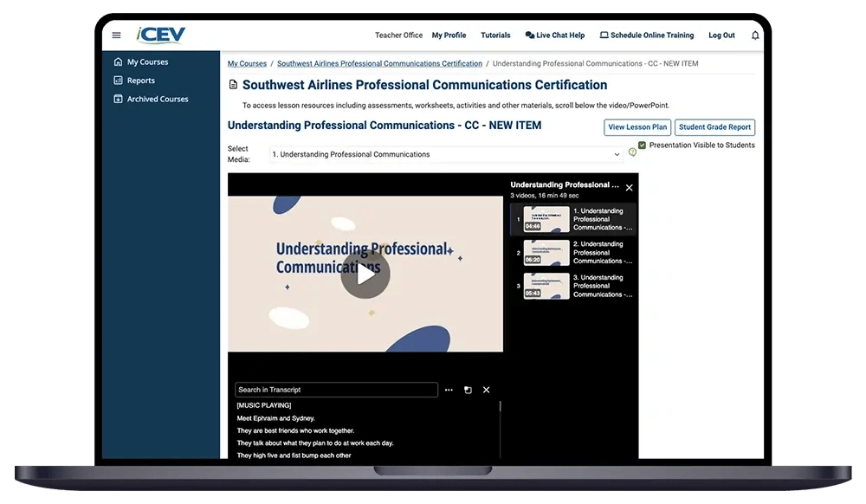Open Teacher Office menu item
Screen dimensions: 866x504
click(398, 36)
